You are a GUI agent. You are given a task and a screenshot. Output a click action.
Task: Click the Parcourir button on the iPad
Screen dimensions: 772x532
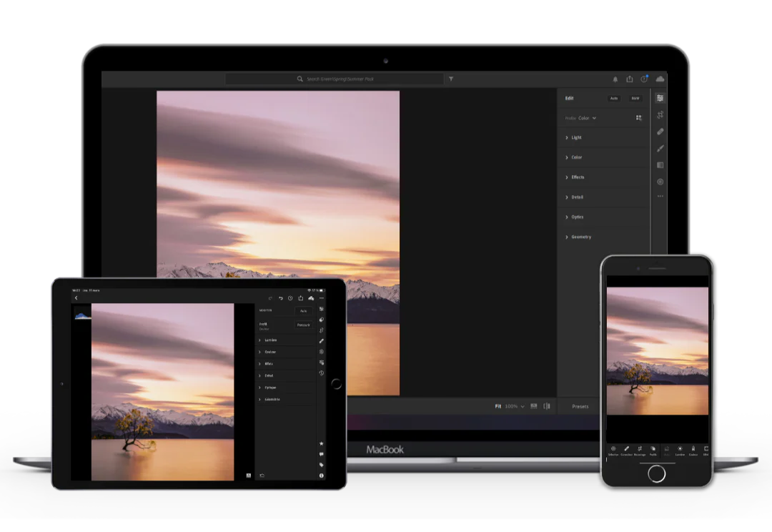click(x=304, y=325)
